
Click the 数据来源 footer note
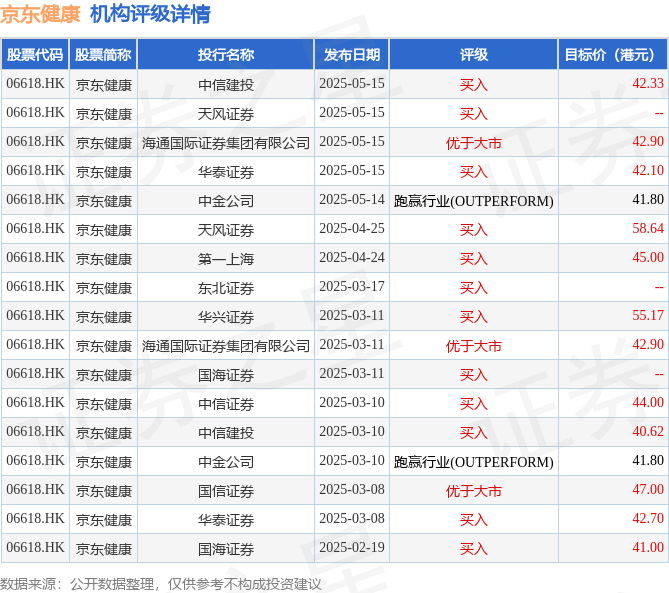161,584
